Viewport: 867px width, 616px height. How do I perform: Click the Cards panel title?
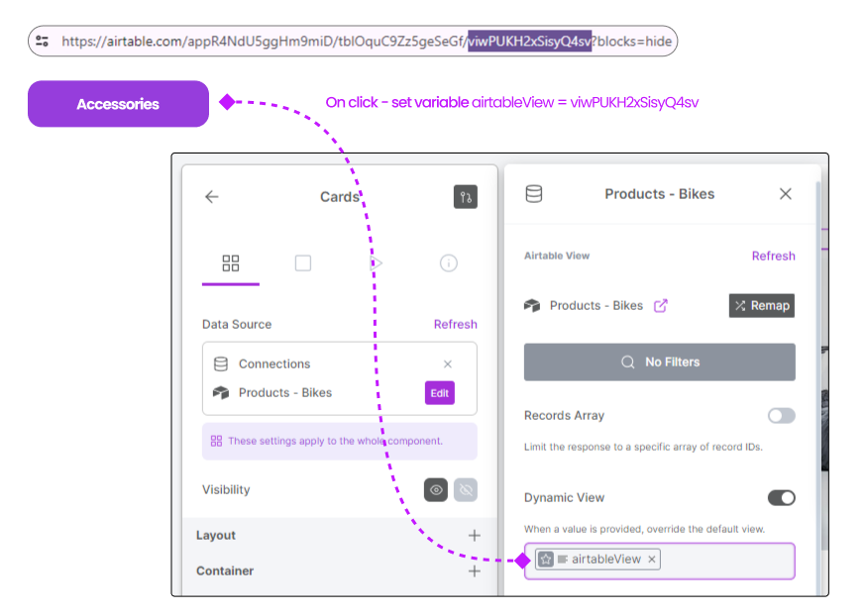click(340, 197)
